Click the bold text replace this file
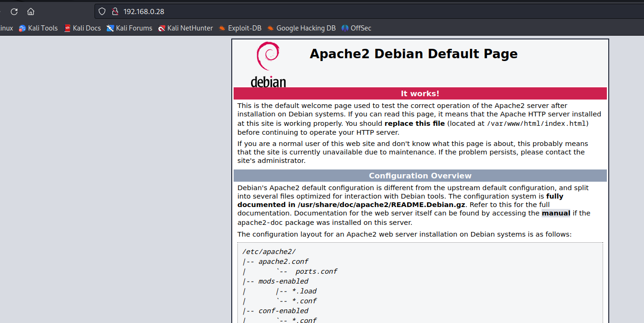 pyautogui.click(x=415, y=123)
